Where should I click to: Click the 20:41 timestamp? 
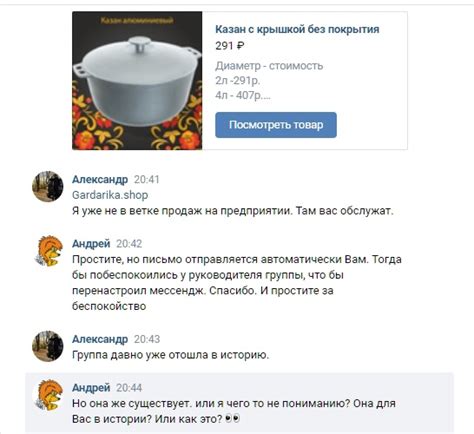coord(147,179)
